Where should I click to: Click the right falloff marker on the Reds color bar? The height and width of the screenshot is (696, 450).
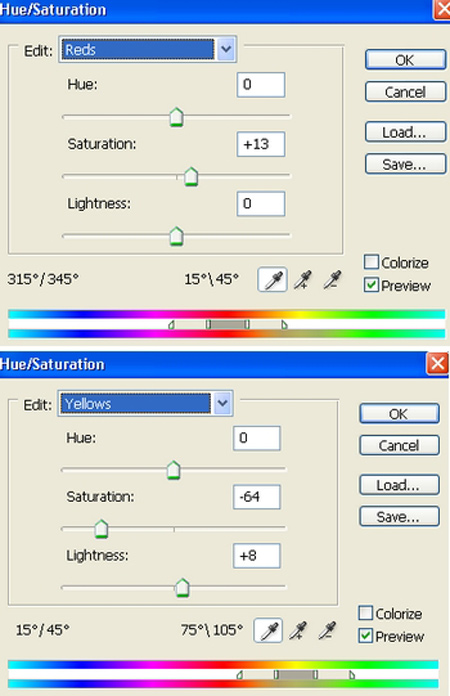tap(284, 325)
